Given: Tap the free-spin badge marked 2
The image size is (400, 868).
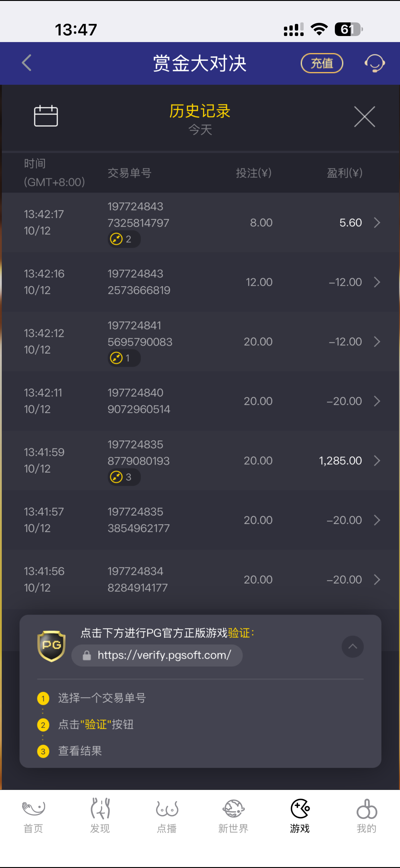Looking at the screenshot, I should (124, 239).
